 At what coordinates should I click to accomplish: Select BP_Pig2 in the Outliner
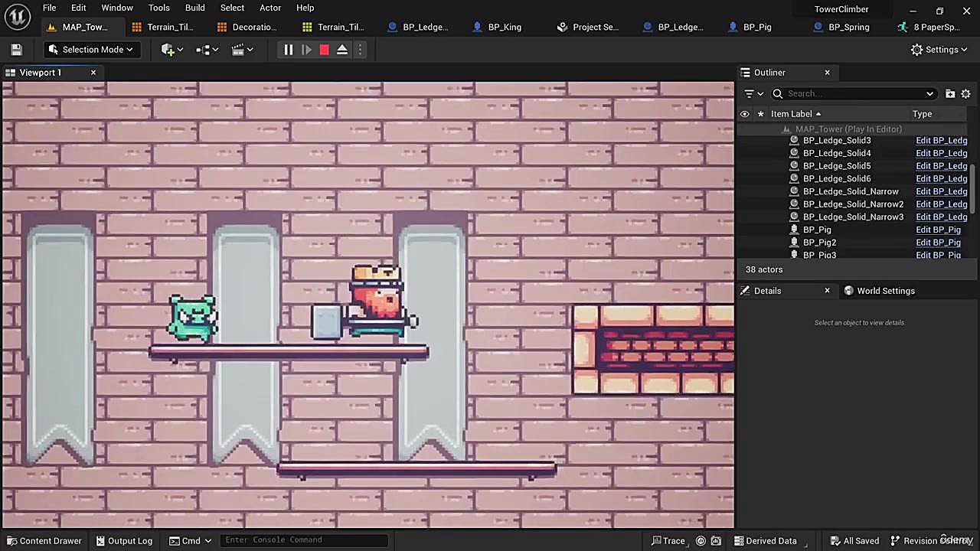coord(819,243)
